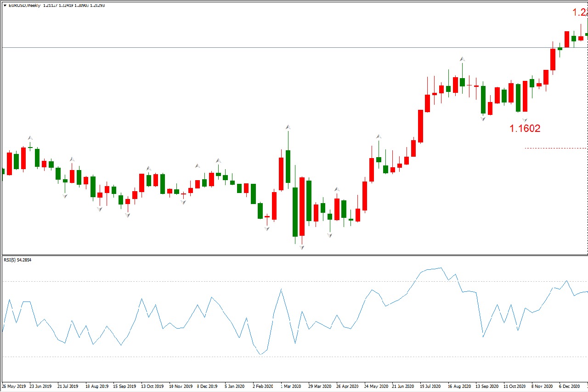Screen dimensions: 588x392
Task: Click the down fractal arrow below the September 2020 low
Action: coord(483,119)
